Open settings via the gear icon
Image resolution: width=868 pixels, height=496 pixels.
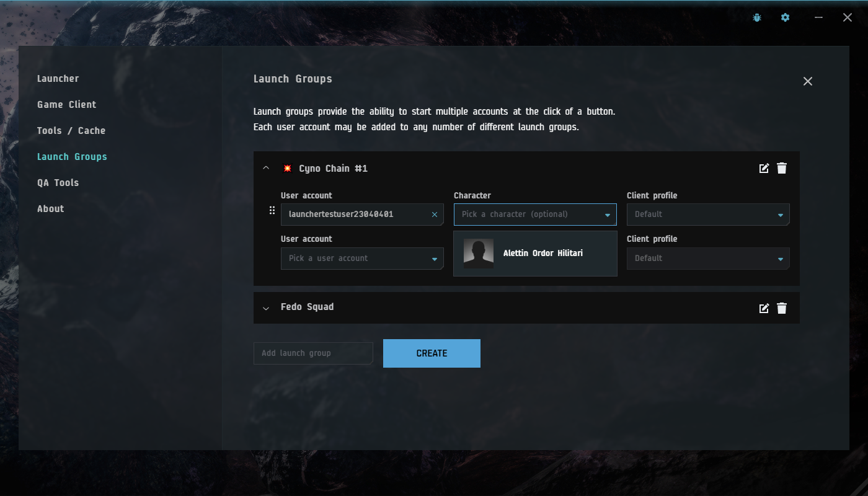[x=785, y=18]
